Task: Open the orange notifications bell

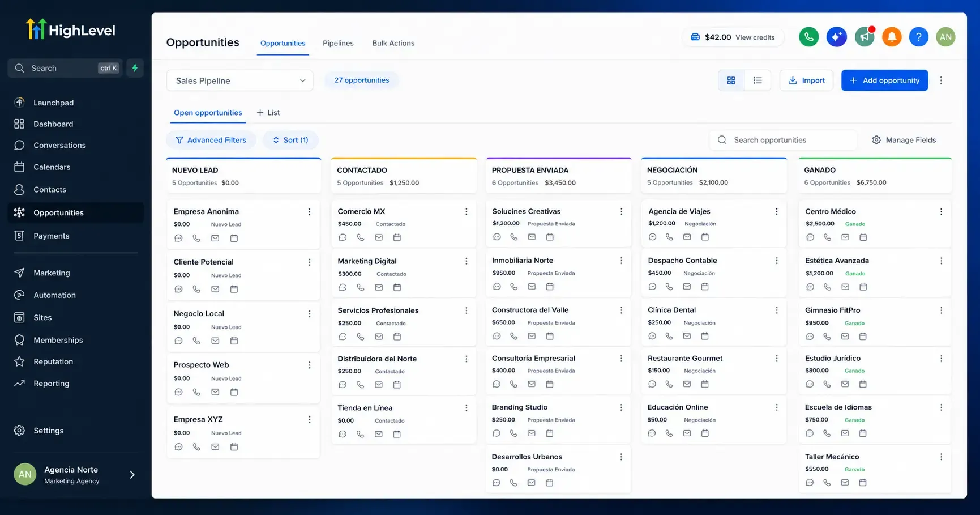Action: (892, 37)
